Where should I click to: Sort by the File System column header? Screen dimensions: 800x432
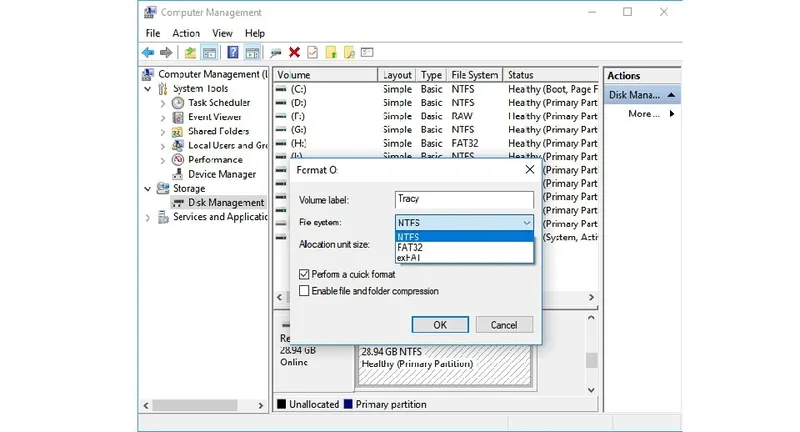pos(474,75)
